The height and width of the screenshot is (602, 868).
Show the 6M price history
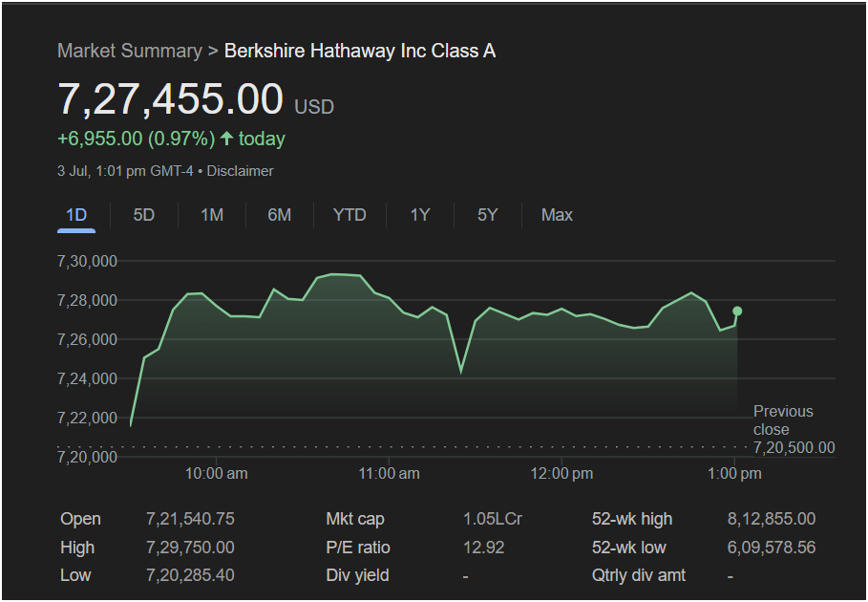279,215
